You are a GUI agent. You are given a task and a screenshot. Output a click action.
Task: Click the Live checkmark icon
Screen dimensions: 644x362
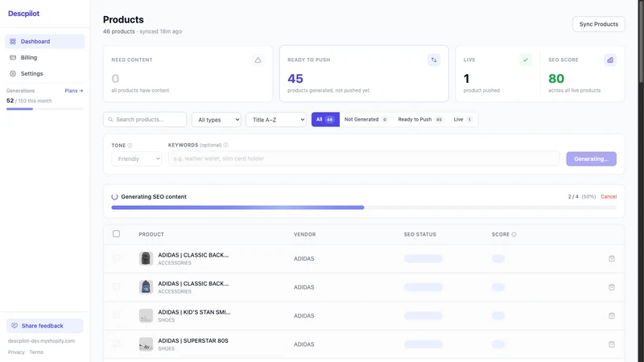point(526,60)
